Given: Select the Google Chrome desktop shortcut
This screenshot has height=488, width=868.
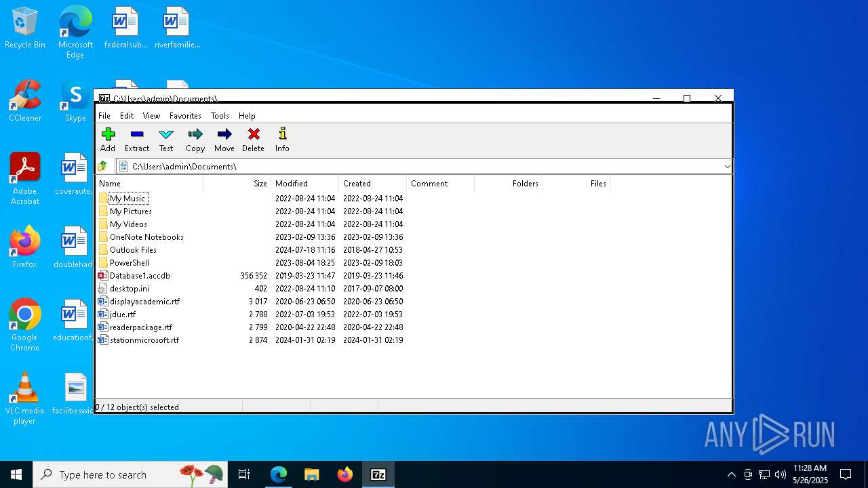Looking at the screenshot, I should point(25,325).
